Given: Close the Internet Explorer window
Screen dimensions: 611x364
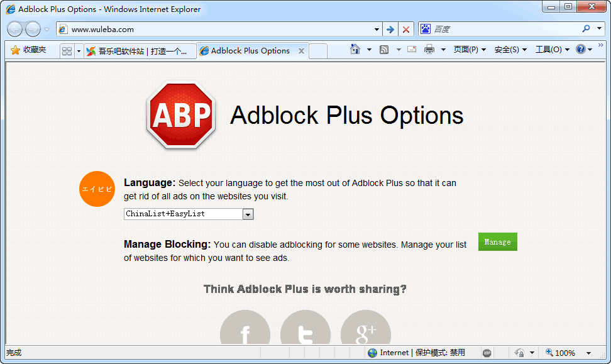Looking at the screenshot, I should coord(592,7).
